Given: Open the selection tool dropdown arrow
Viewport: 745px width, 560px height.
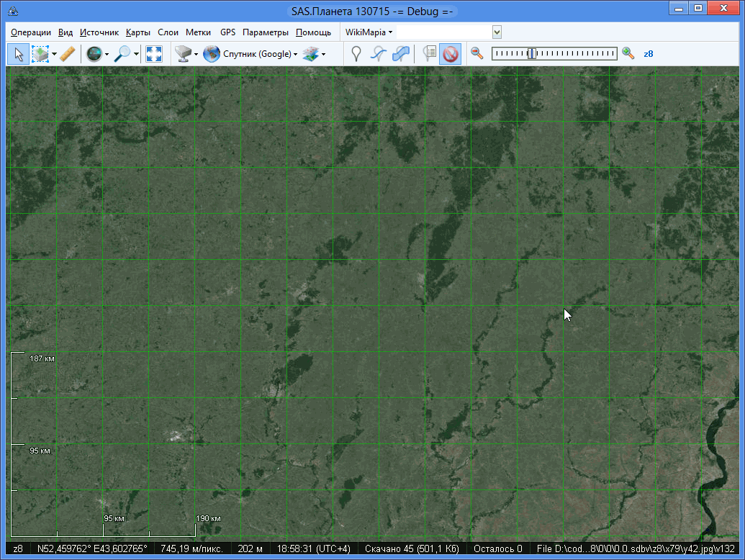Looking at the screenshot, I should coord(54,55).
